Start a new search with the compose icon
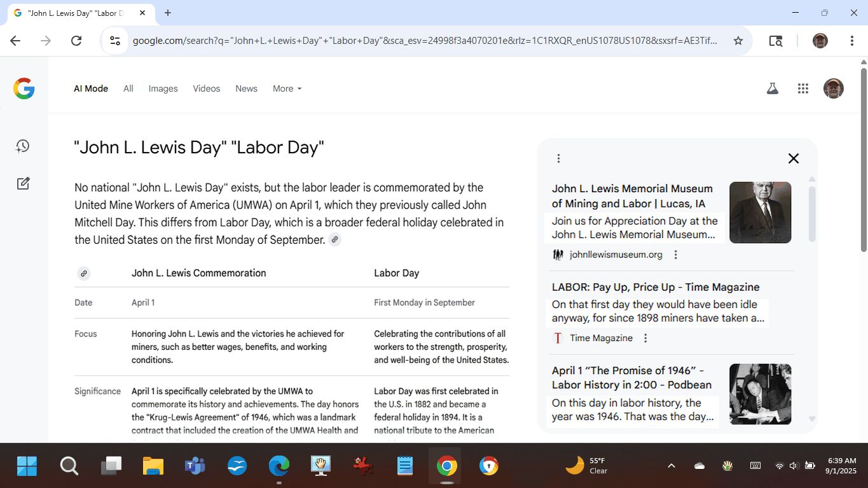The image size is (868, 488). pyautogui.click(x=23, y=184)
